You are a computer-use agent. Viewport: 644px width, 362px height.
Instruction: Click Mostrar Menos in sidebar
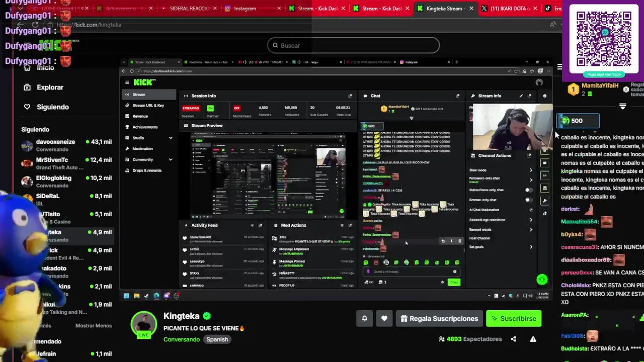(94, 326)
